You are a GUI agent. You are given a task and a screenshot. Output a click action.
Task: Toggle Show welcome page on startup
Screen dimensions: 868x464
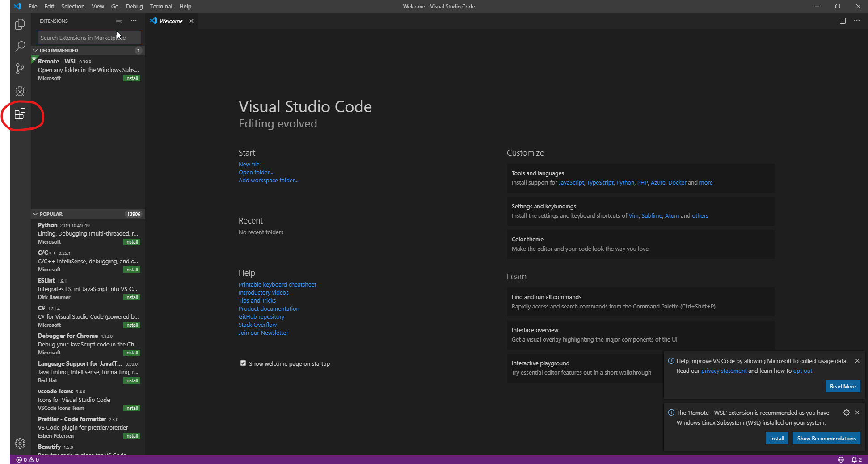point(243,363)
